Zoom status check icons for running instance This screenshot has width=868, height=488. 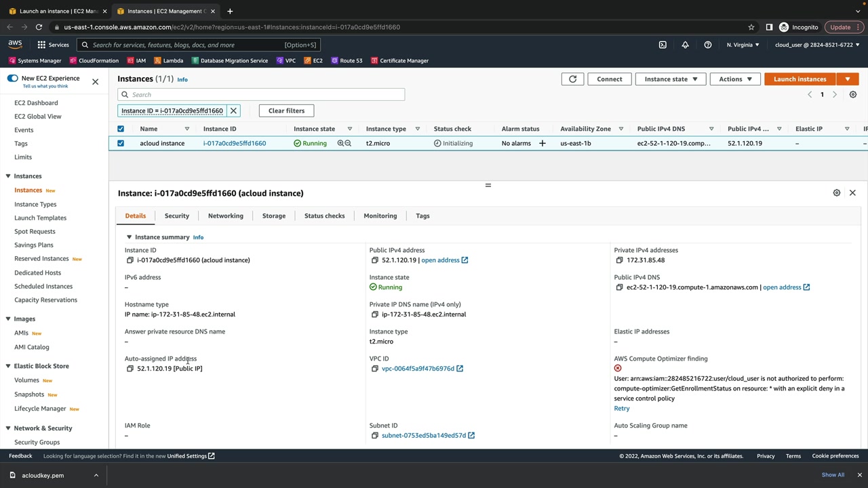[x=344, y=143]
